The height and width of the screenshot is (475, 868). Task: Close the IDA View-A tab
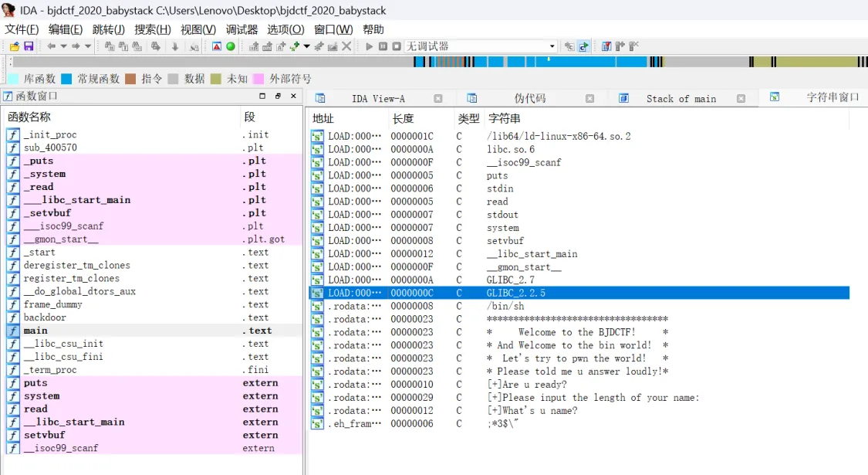(x=438, y=99)
